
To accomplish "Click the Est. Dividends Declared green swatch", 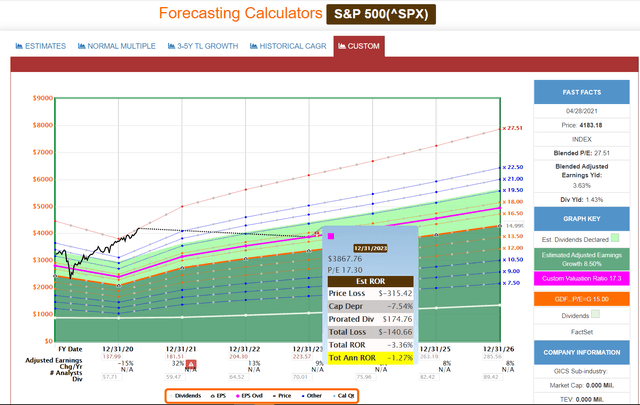I will 615,238.
